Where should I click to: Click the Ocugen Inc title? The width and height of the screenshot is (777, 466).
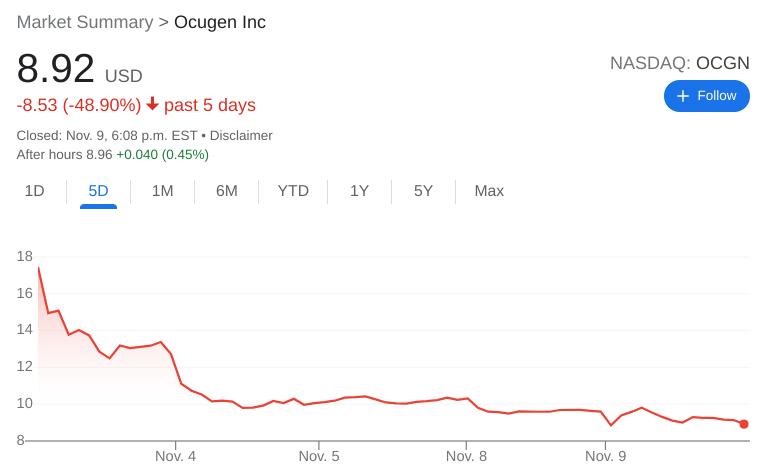220,22
